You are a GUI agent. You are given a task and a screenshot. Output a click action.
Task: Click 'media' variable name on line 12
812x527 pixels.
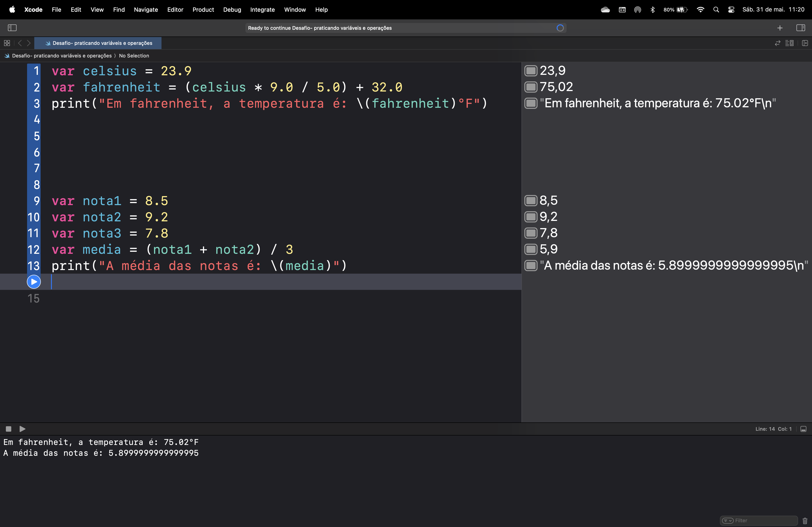(102, 250)
